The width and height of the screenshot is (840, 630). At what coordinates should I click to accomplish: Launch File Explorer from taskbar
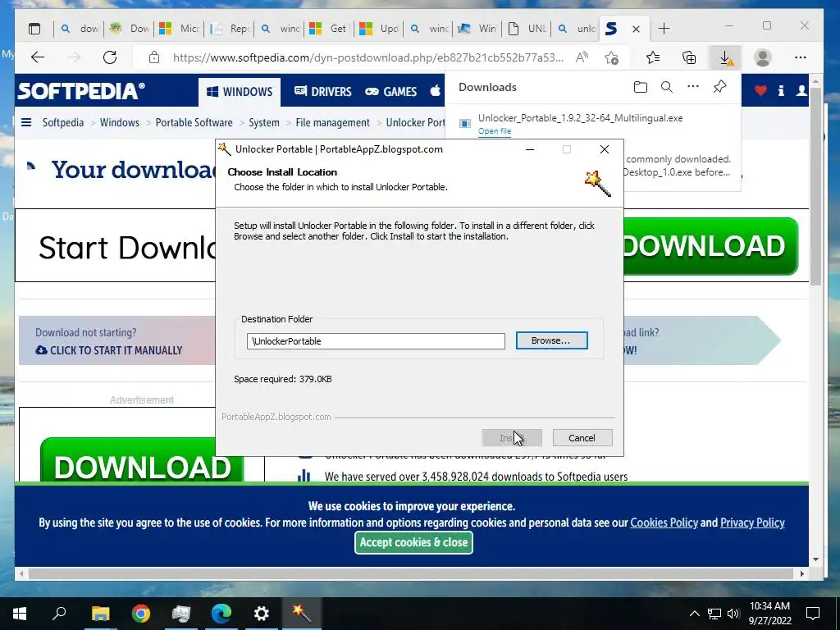click(x=100, y=614)
